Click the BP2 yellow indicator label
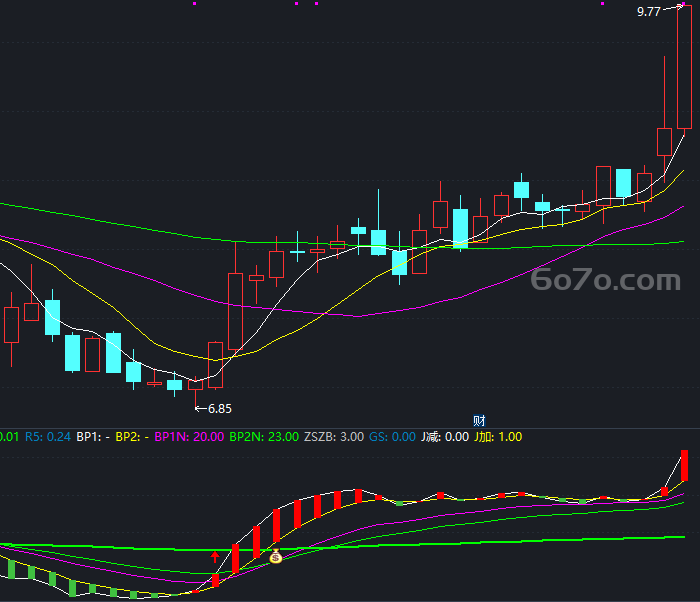700x602 pixels. (132, 437)
